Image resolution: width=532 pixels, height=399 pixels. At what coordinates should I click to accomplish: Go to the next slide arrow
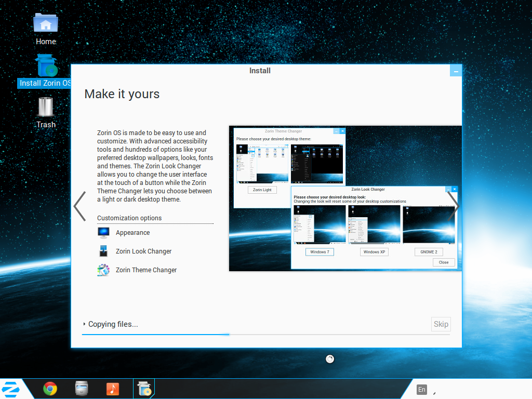(453, 206)
